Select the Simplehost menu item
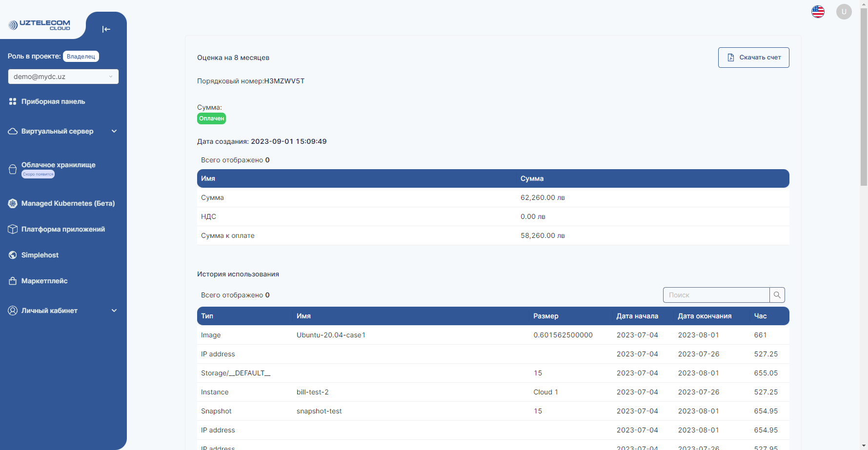Screen dimensions: 868x450 pyautogui.click(x=39, y=255)
